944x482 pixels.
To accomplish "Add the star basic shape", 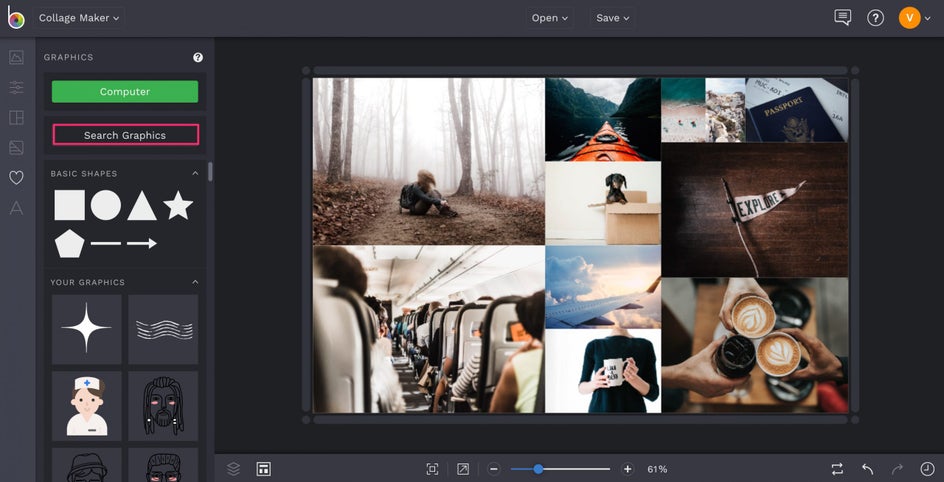I will pos(178,205).
